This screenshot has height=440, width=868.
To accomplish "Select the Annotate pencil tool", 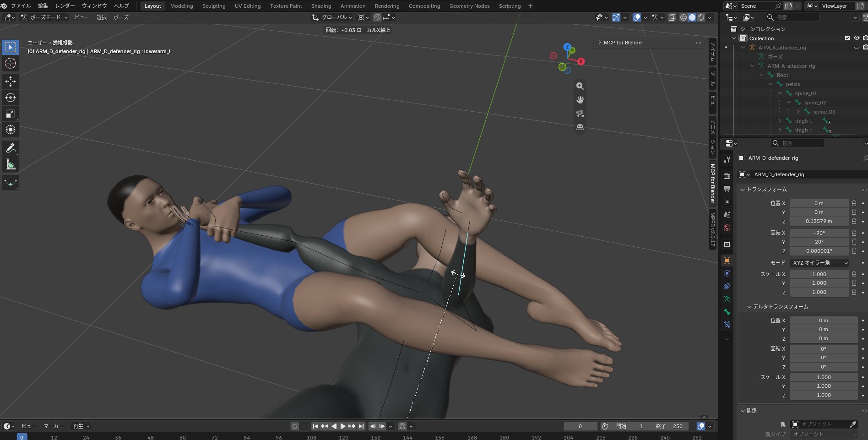I will [x=11, y=148].
